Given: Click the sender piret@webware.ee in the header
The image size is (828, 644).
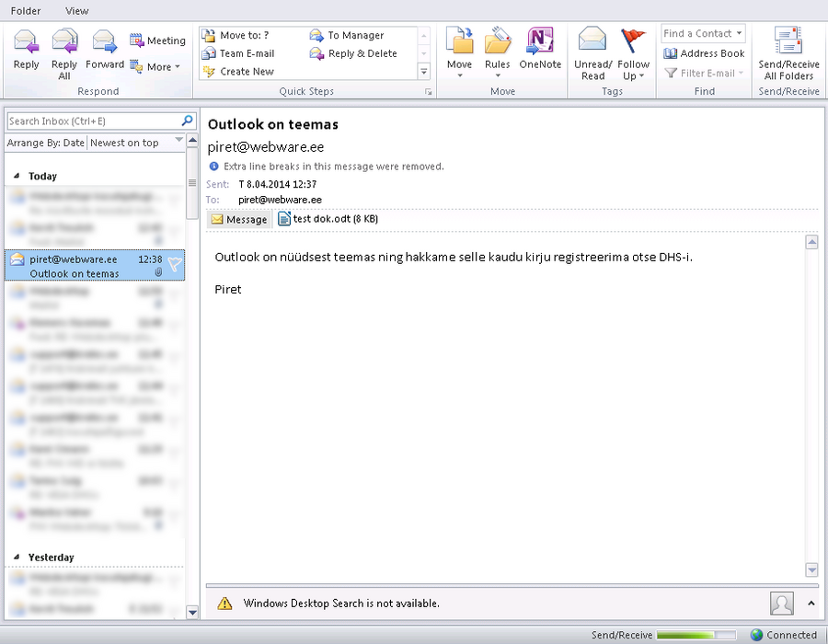Looking at the screenshot, I should point(266,147).
